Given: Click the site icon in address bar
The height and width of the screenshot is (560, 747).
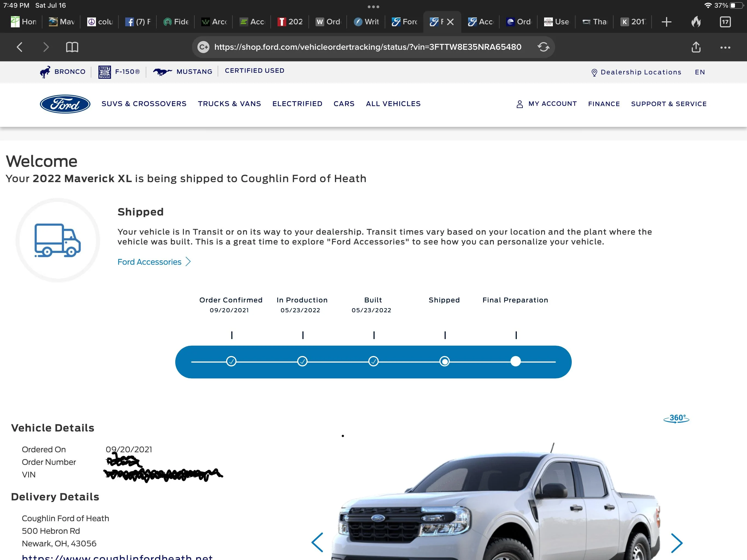Looking at the screenshot, I should [203, 47].
